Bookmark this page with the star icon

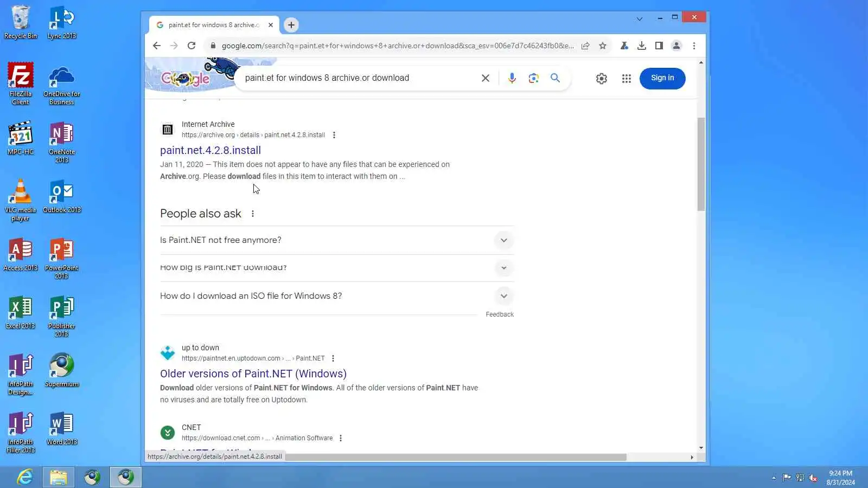tap(603, 46)
